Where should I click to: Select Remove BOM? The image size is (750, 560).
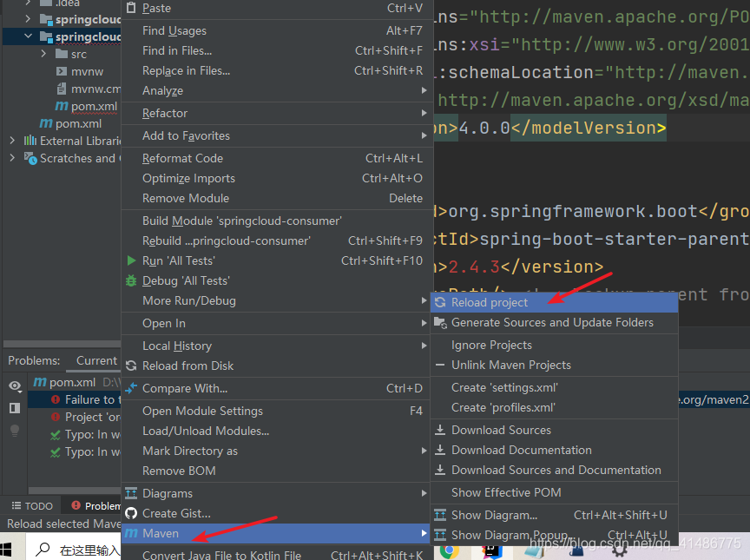pyautogui.click(x=278, y=471)
